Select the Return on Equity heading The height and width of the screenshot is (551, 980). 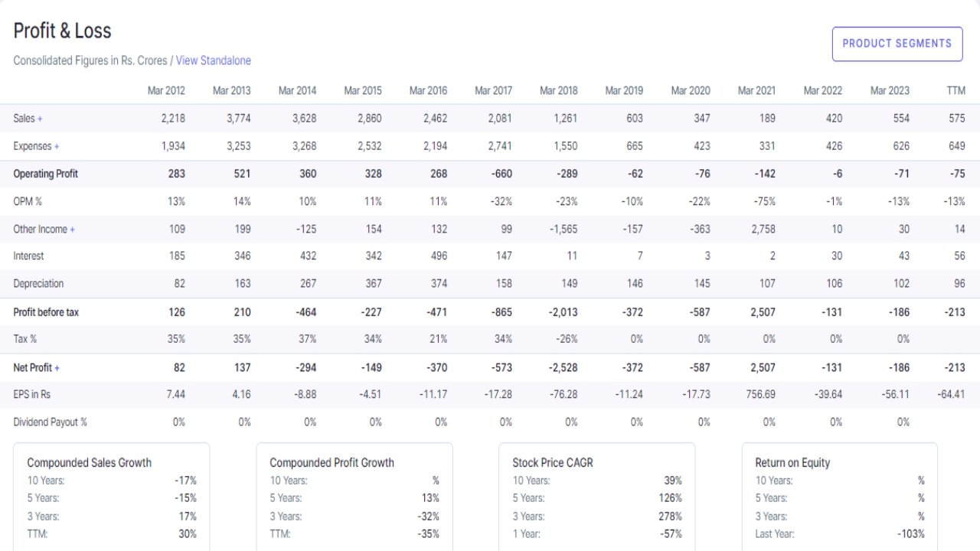point(792,462)
